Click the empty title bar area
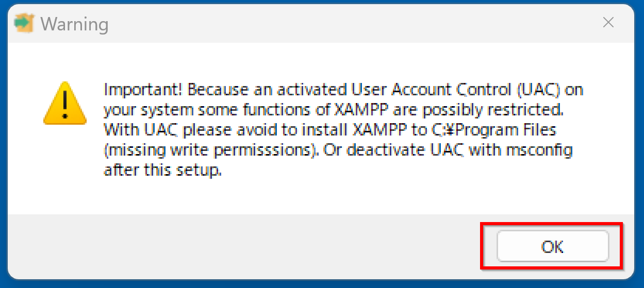 point(335,23)
